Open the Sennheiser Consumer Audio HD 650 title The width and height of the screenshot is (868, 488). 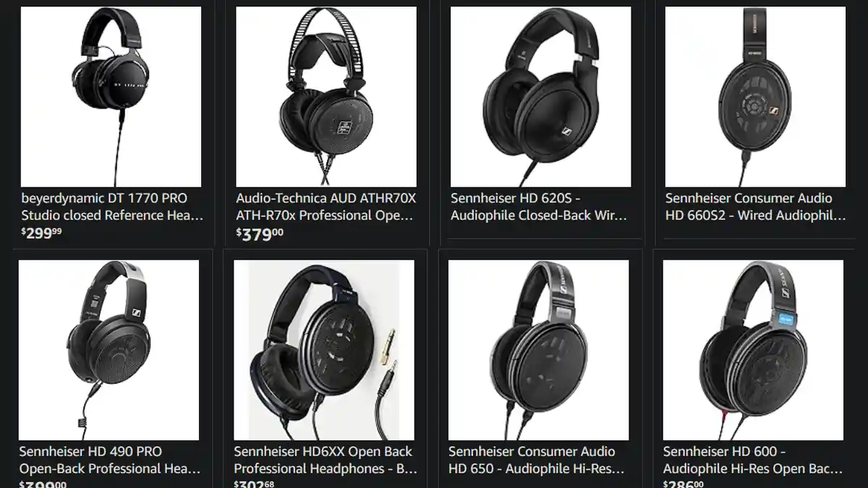pos(536,460)
